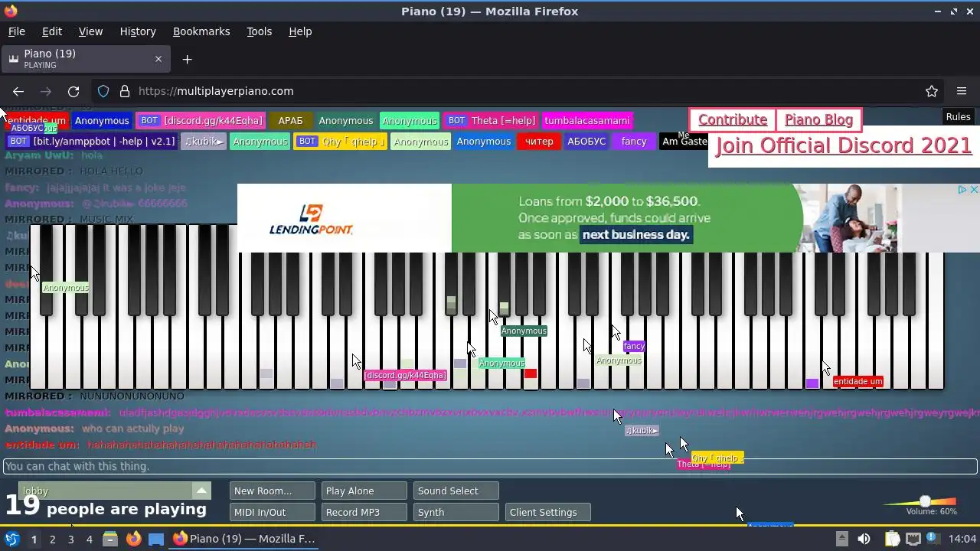Select the Piano (19) browser tab
Image resolution: width=980 pixels, height=551 pixels.
[86, 59]
